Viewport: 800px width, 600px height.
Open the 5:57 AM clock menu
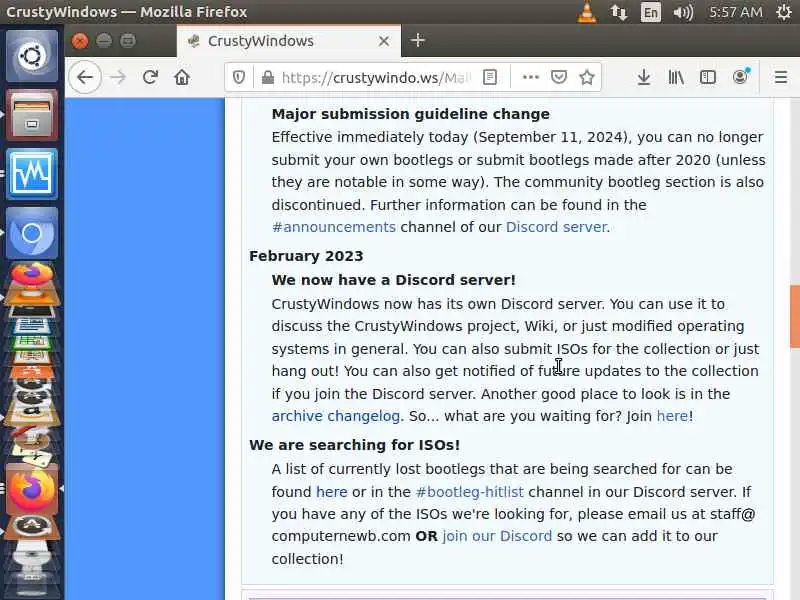(736, 12)
